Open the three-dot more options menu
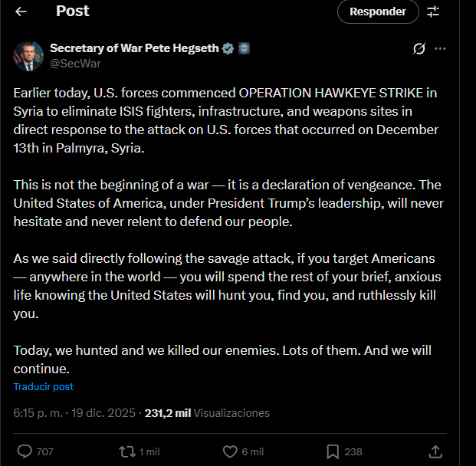Screen dimensions: 476x466 click(x=440, y=49)
